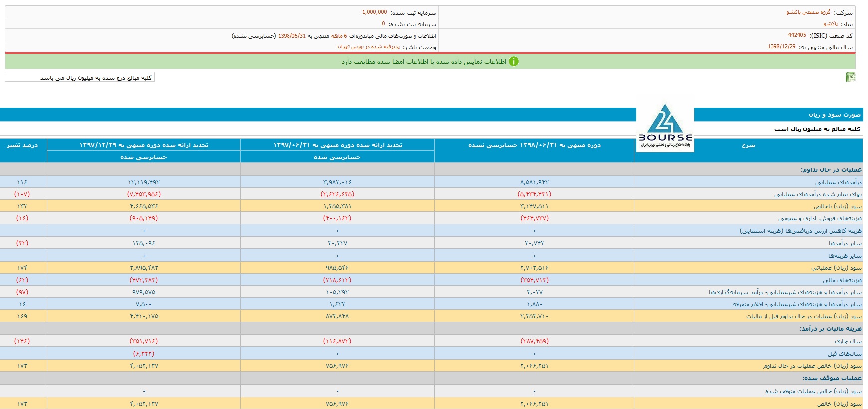Click gross profit value ۱,۳۵۵,۳۸۱
This screenshot has height=409, width=868.
[x=337, y=206]
